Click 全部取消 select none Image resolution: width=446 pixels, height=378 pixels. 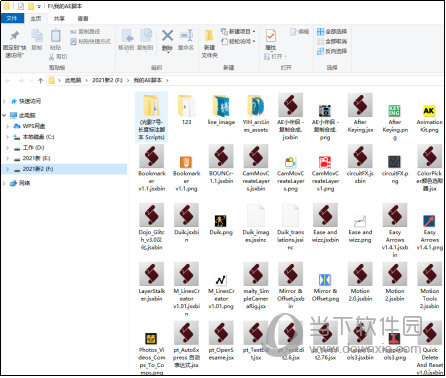click(x=332, y=41)
